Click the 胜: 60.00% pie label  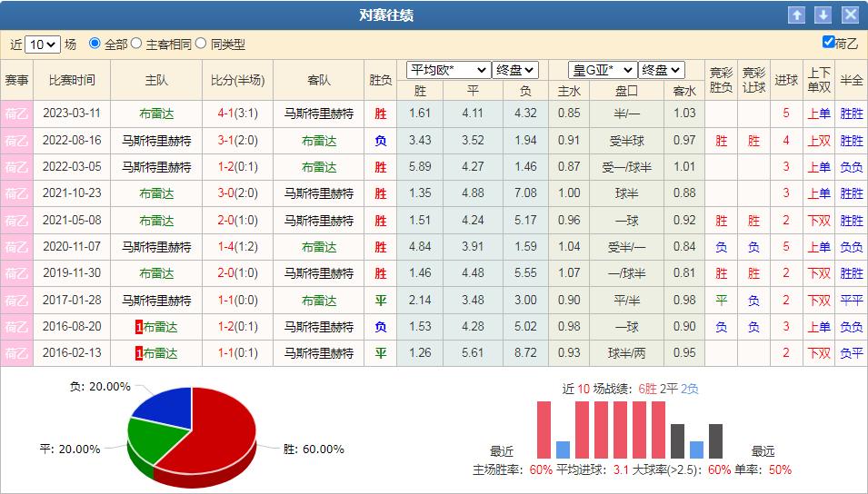tap(314, 450)
